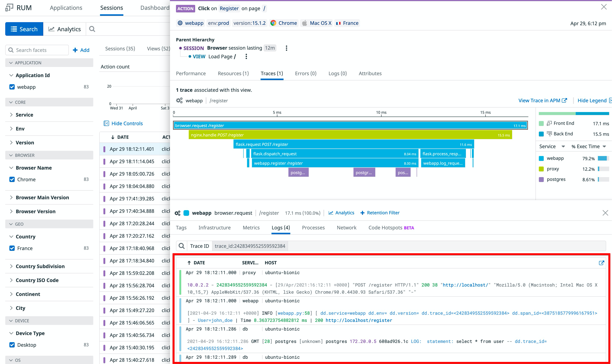Click the Hide Controls link
This screenshot has width=612, height=364.
coord(127,123)
